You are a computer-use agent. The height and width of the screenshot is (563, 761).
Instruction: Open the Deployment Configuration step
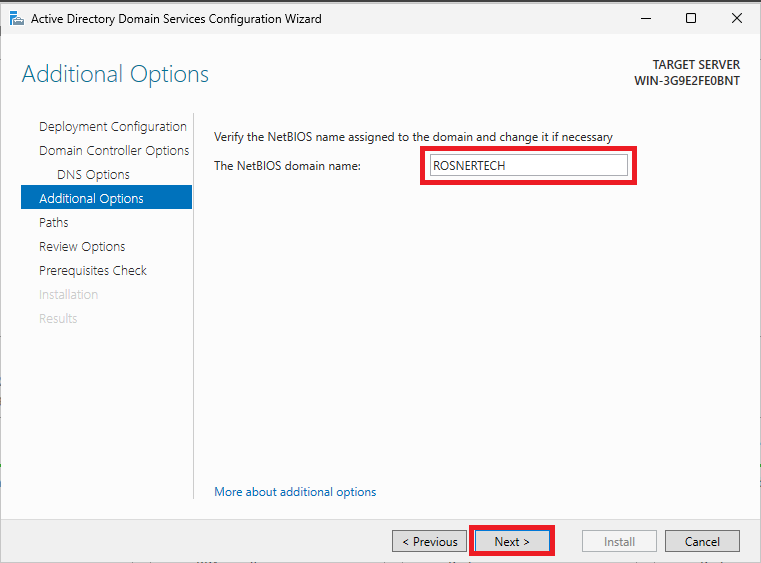tap(113, 127)
